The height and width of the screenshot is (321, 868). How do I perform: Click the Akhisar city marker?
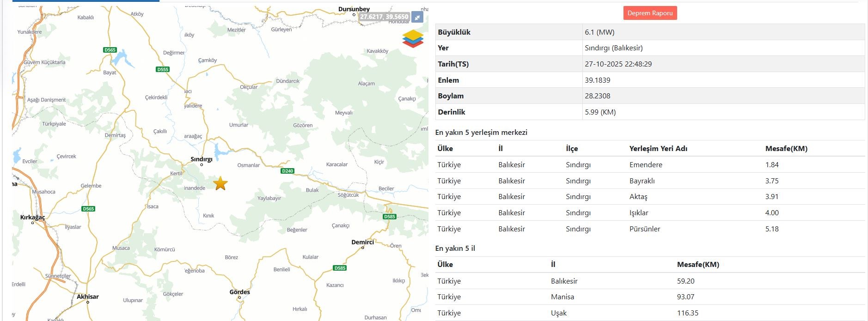pyautogui.click(x=88, y=302)
